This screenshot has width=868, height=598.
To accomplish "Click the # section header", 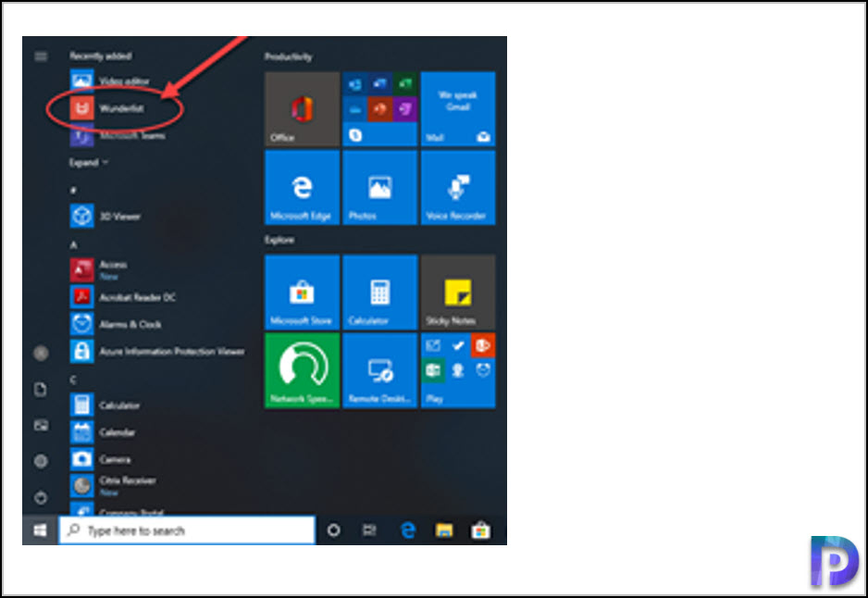I will pyautogui.click(x=73, y=190).
